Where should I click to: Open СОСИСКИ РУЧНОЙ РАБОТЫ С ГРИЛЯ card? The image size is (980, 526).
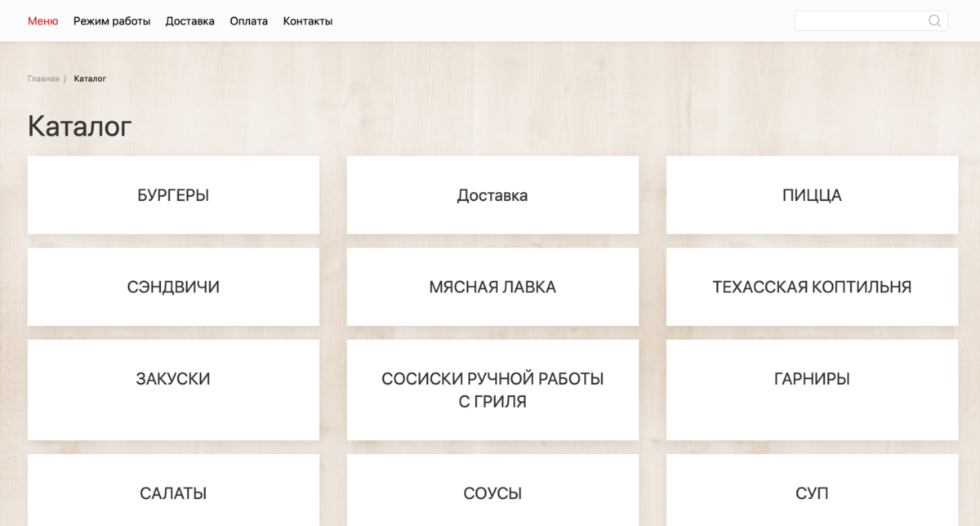tap(492, 390)
